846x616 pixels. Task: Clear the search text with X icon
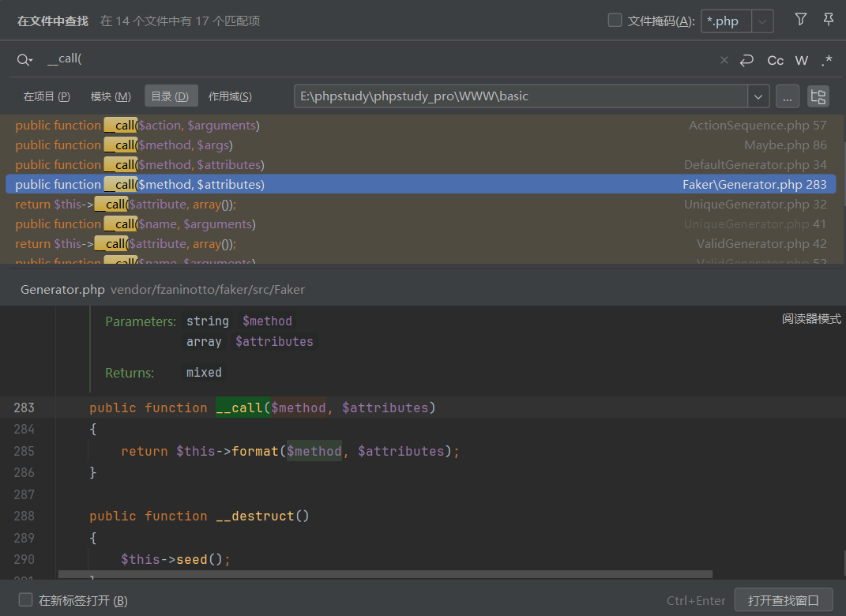click(x=724, y=60)
